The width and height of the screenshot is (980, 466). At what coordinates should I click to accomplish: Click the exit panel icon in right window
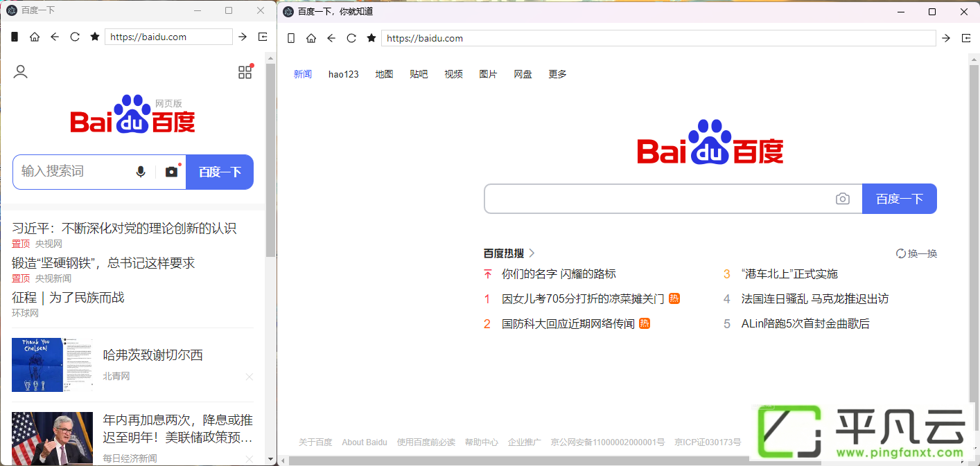966,38
